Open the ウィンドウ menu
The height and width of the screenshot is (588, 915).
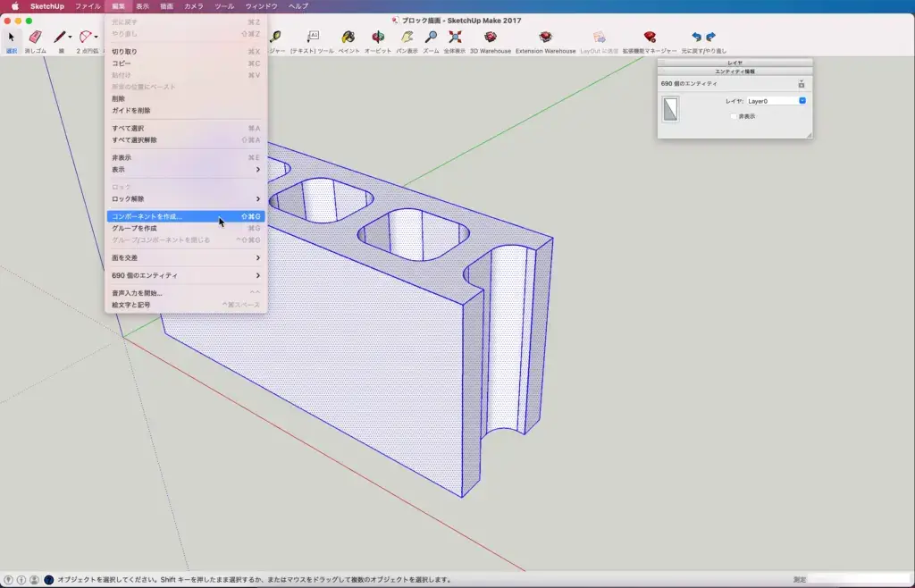262,6
